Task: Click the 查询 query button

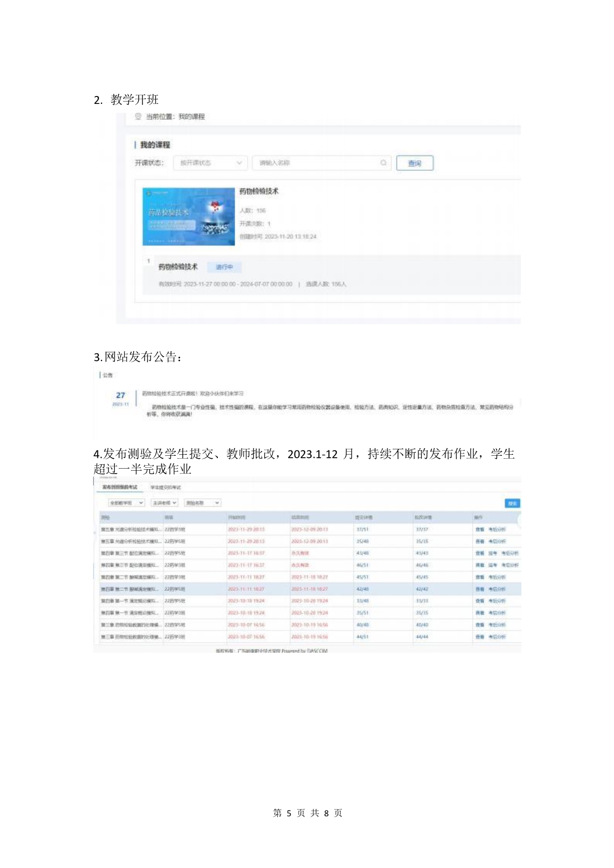Action: tap(414, 163)
